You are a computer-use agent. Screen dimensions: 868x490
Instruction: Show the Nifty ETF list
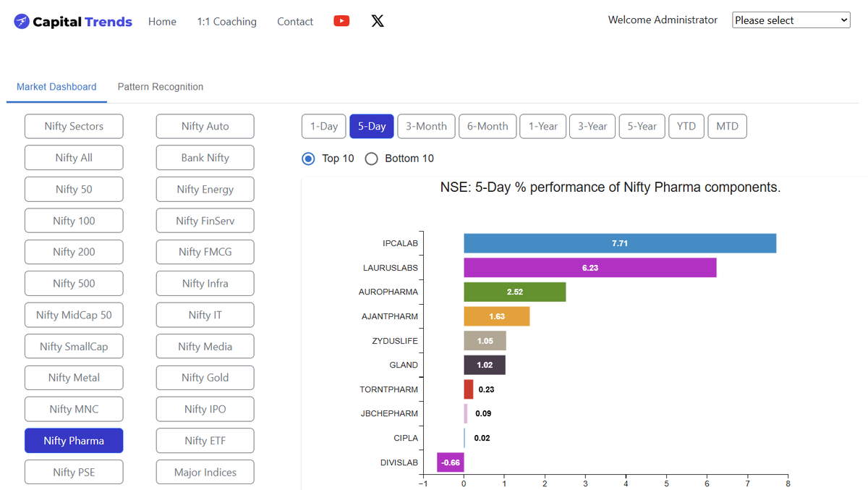205,441
